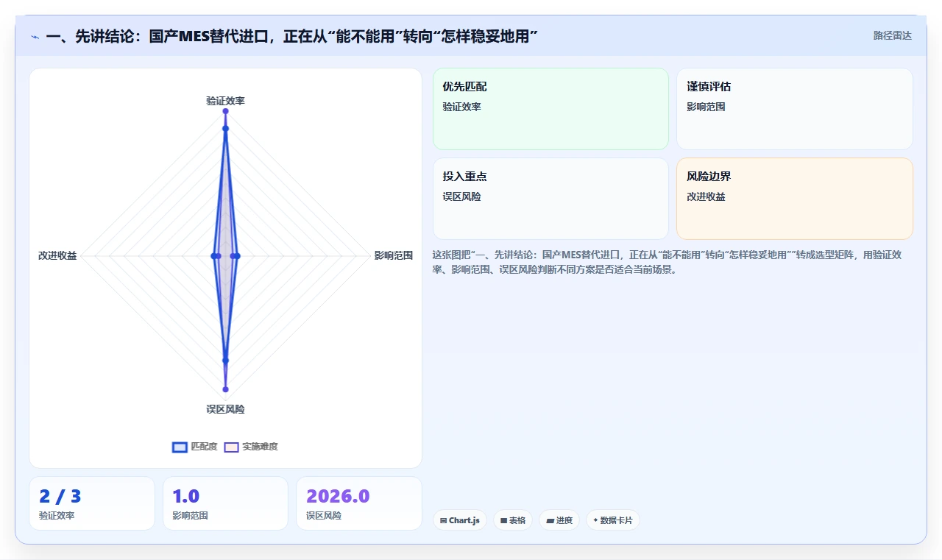Click the page title heading text
The width and height of the screenshot is (942, 560).
292,36
